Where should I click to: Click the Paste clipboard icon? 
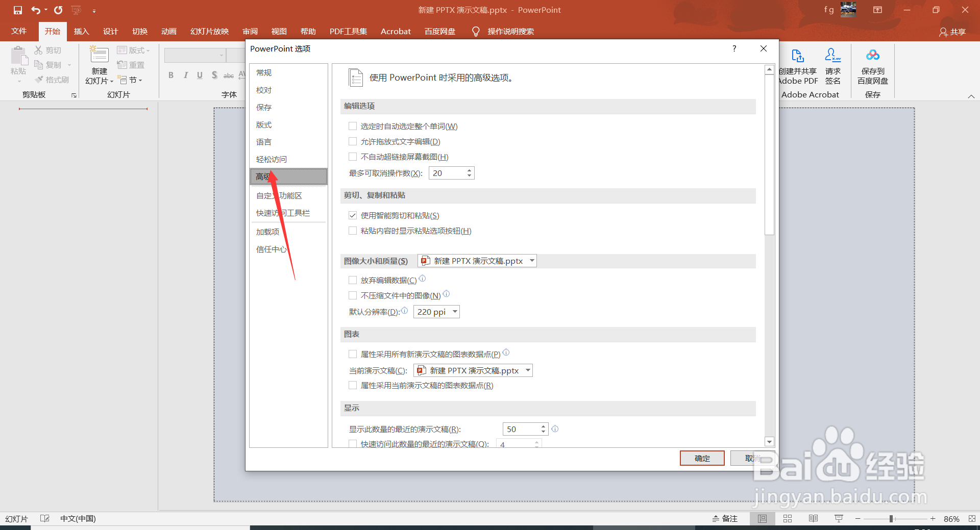pos(19,56)
